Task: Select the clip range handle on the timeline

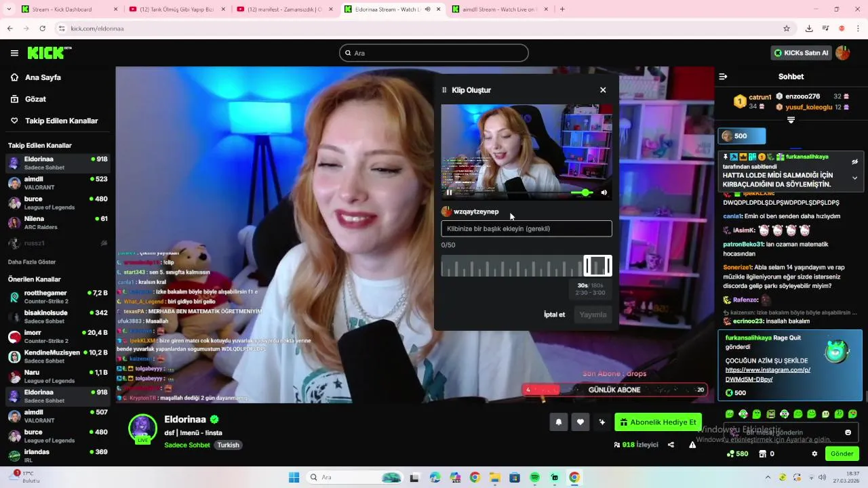Action: 597,266
